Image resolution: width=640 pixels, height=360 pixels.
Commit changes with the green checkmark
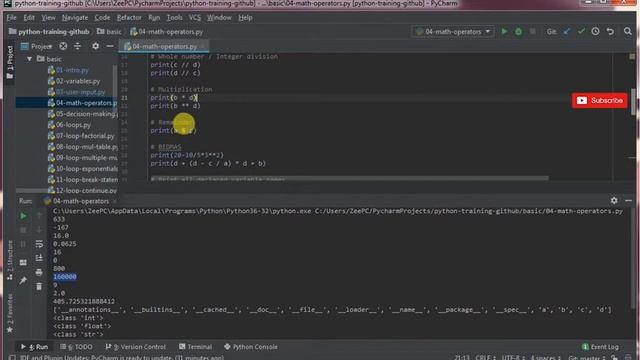tap(581, 31)
